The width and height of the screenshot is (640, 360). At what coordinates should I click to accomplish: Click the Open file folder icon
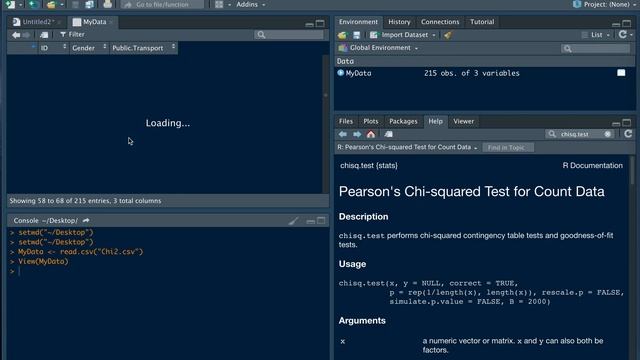(51, 4)
